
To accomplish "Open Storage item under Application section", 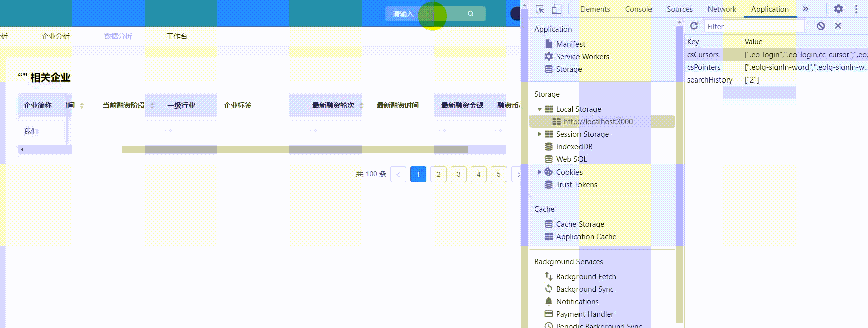I will point(569,69).
